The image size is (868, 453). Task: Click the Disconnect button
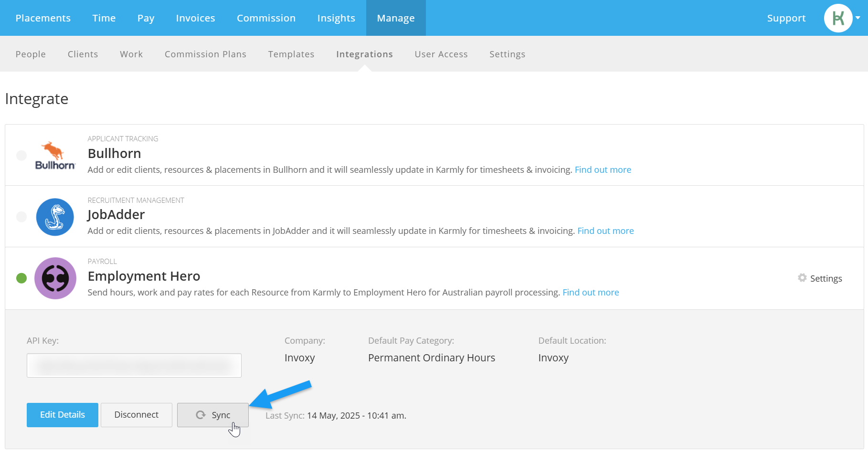click(x=137, y=415)
